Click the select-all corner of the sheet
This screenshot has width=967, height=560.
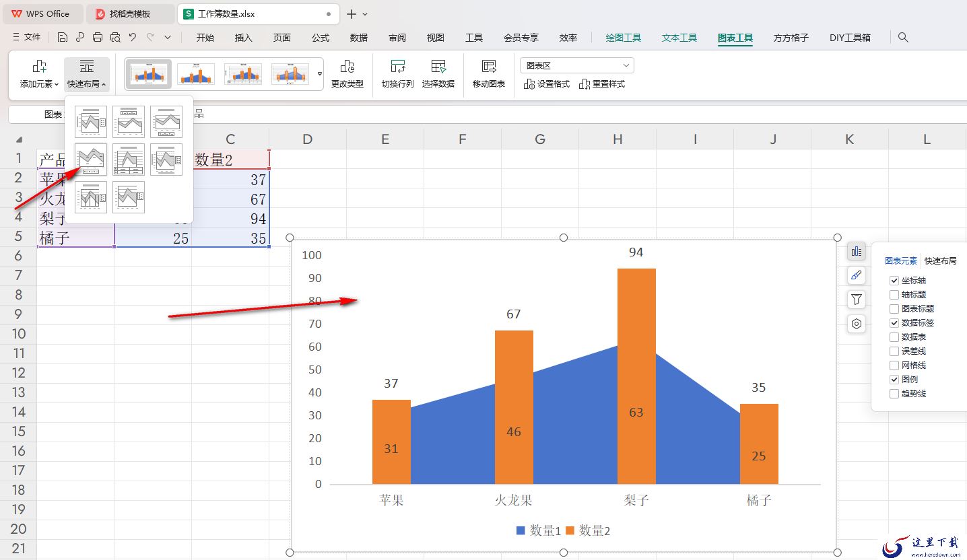point(18,139)
